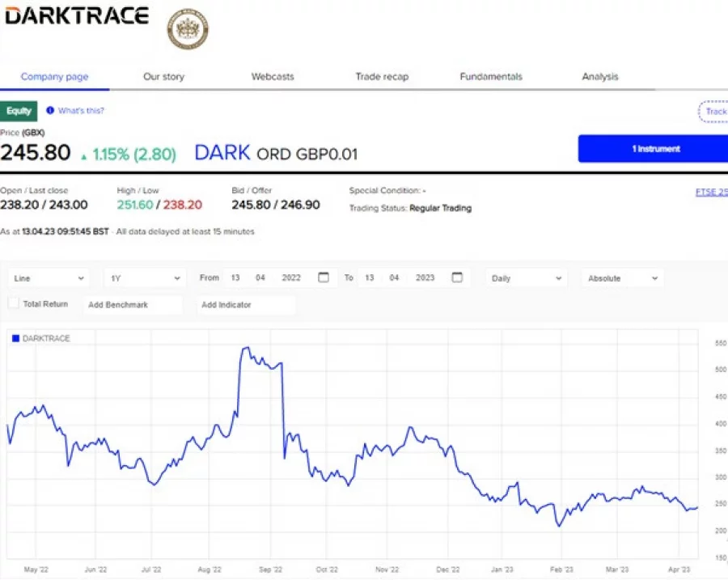Switch to the Our story tab
The image size is (728, 580).
pos(163,77)
